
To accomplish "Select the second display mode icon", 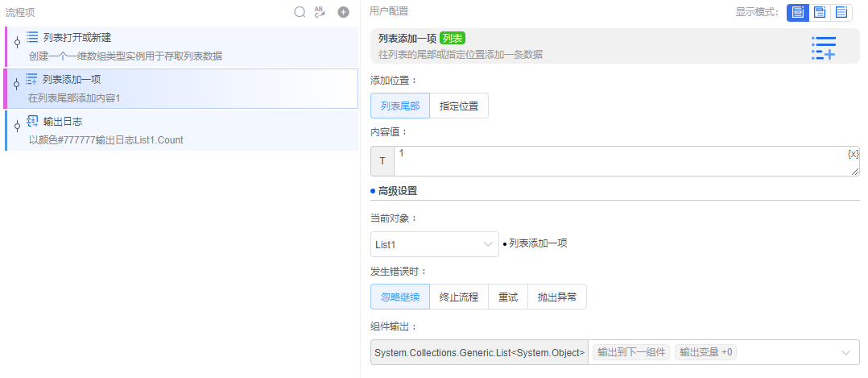I will point(820,12).
